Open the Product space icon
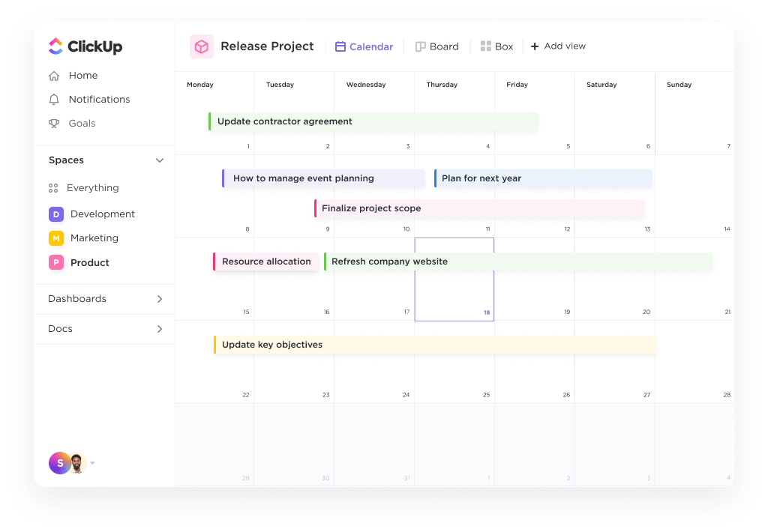Screen dimensions: 768x532 [55, 262]
